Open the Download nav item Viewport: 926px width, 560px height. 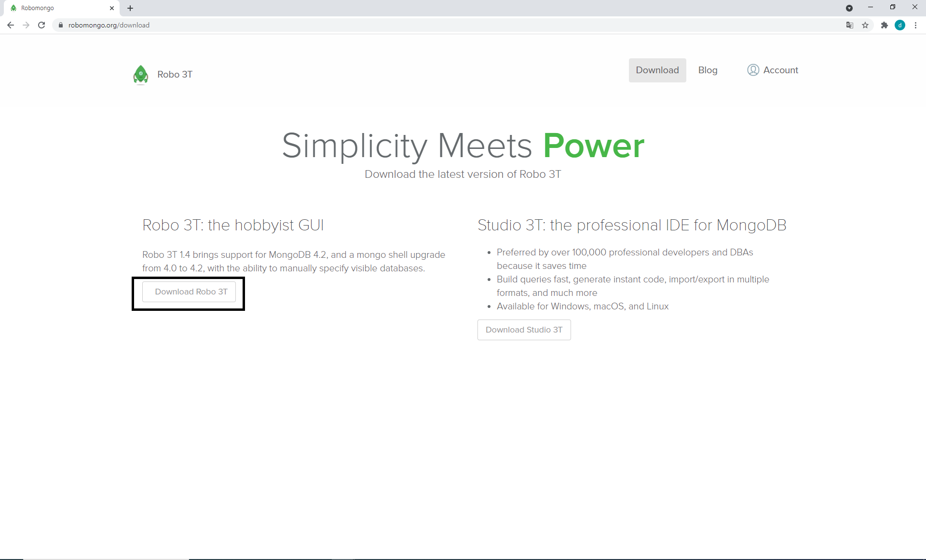click(x=657, y=70)
